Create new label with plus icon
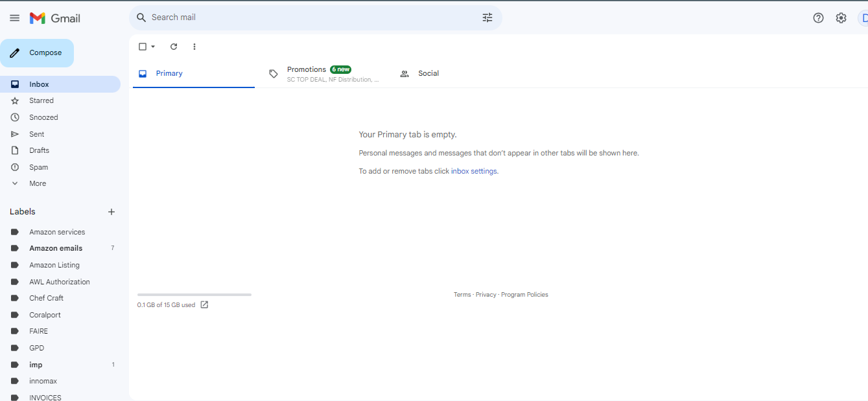 (111, 212)
